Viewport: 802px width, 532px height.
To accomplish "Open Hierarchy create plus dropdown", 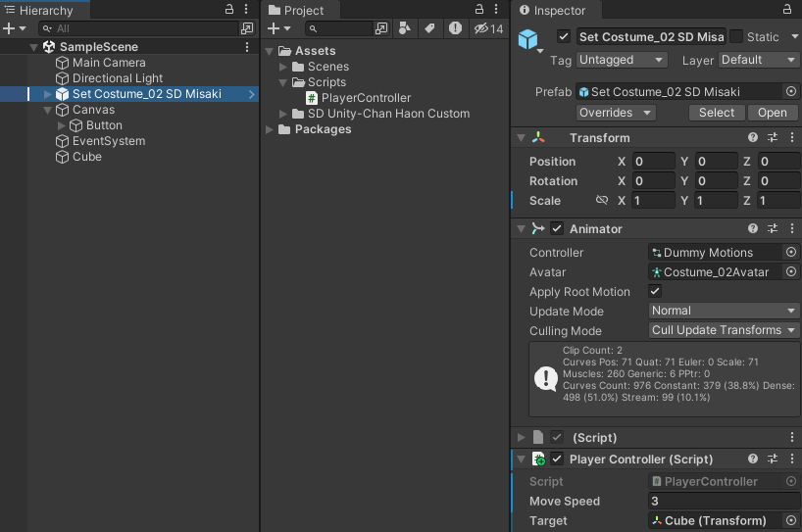I will coord(14,28).
